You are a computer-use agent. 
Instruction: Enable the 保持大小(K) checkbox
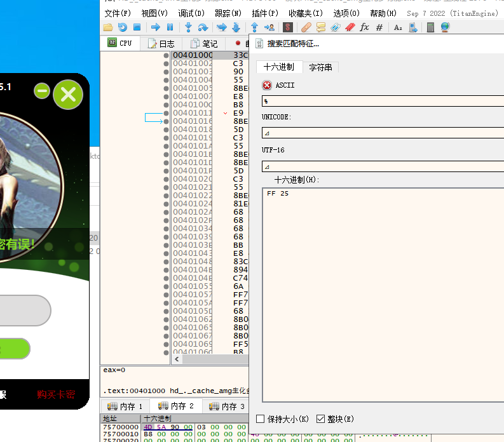(261, 419)
